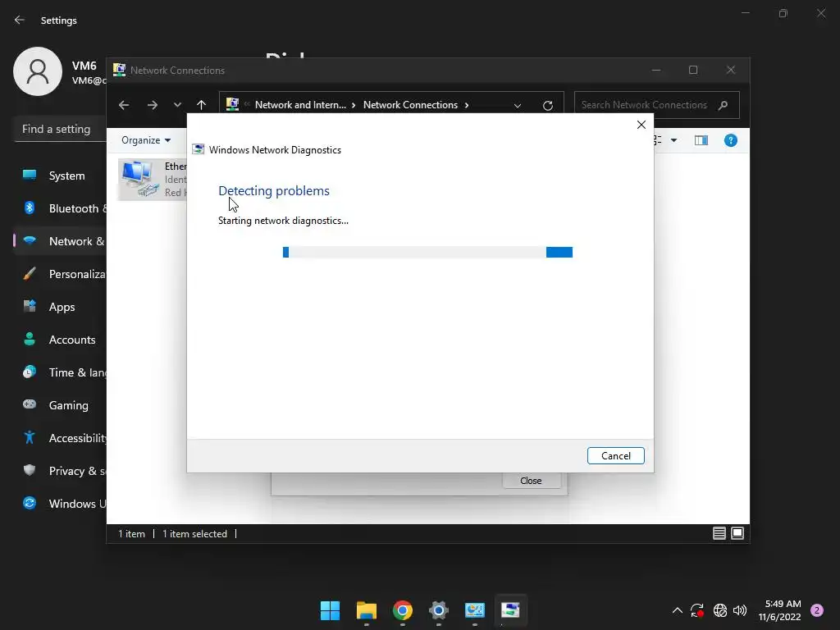Open the notification count badge

point(817,610)
